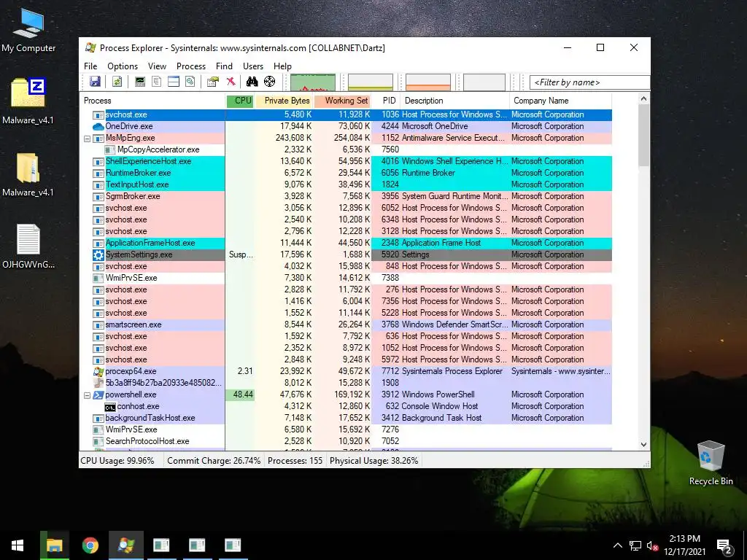
Task: Open System Information from toolbar
Action: (140, 82)
